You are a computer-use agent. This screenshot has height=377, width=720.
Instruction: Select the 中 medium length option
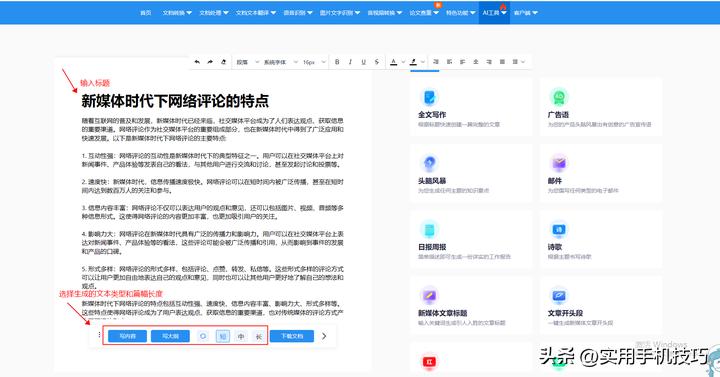[x=241, y=336]
